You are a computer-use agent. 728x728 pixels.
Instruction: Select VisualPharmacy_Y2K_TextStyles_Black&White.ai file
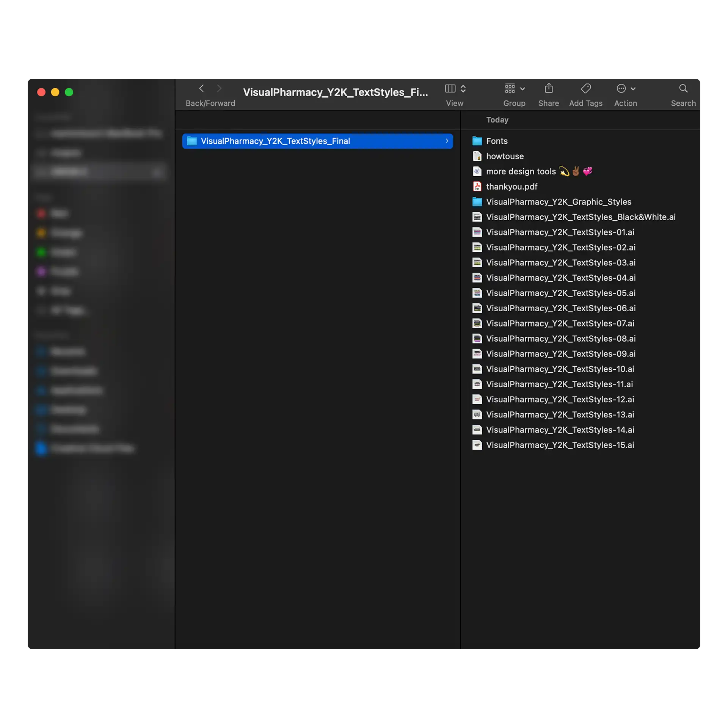coord(580,217)
